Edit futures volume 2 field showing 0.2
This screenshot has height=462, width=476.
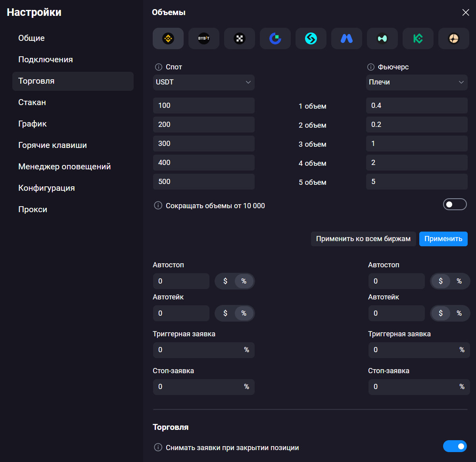point(417,125)
